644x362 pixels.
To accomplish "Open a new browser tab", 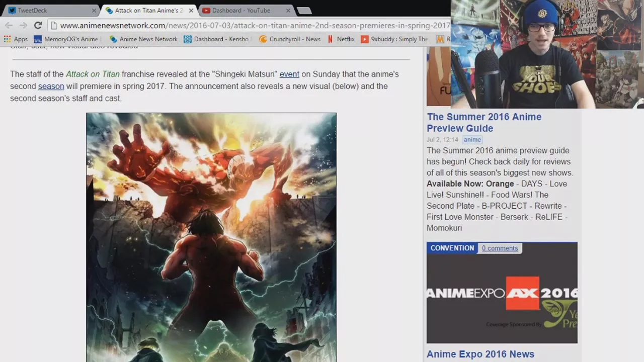I will click(304, 11).
